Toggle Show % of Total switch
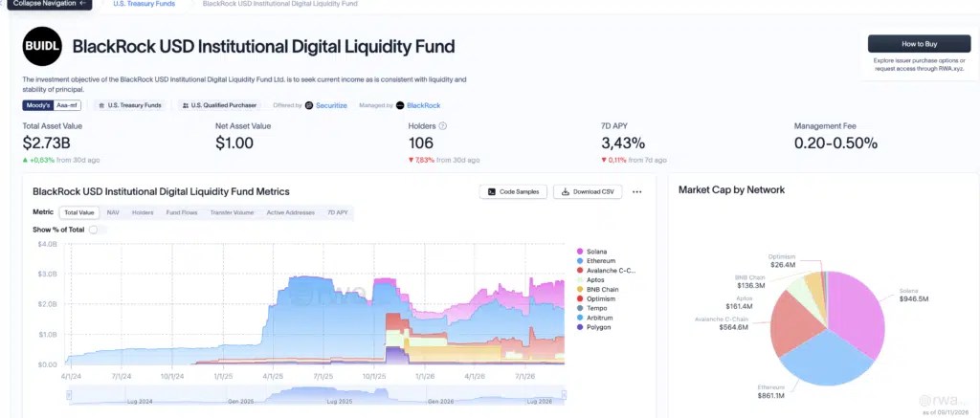 [97, 230]
